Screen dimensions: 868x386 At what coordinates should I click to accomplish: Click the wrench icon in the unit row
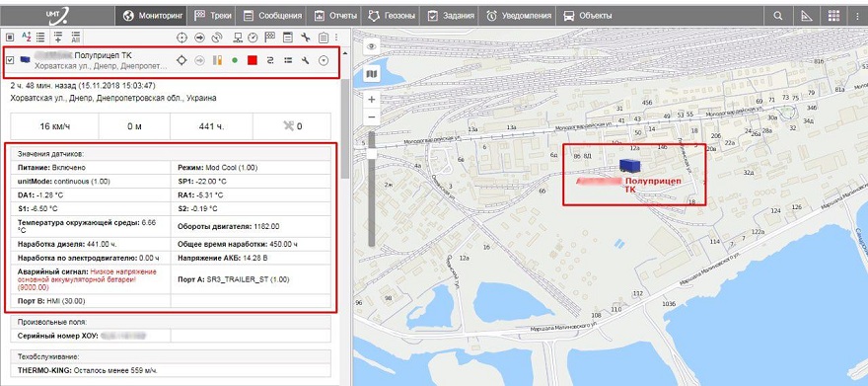(x=305, y=60)
